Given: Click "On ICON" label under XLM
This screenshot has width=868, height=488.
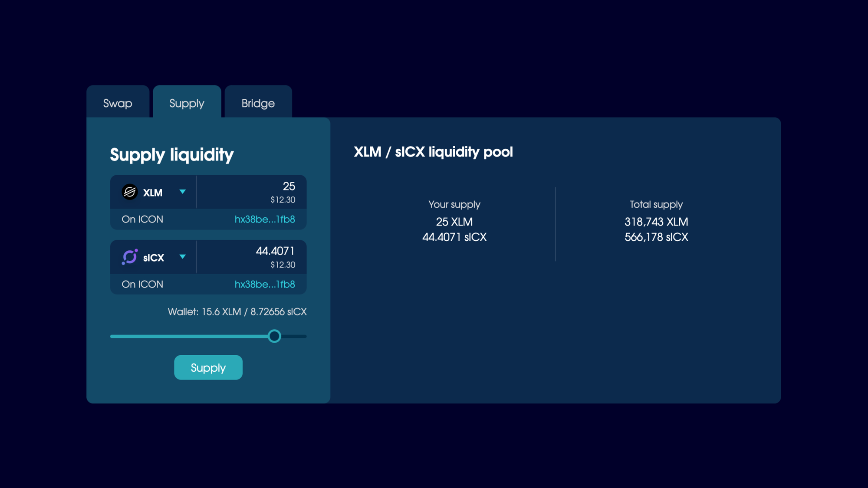Looking at the screenshot, I should [x=142, y=219].
